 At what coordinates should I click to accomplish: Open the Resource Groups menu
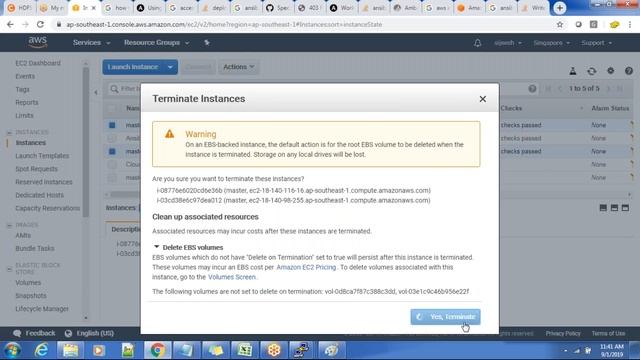tap(156, 42)
